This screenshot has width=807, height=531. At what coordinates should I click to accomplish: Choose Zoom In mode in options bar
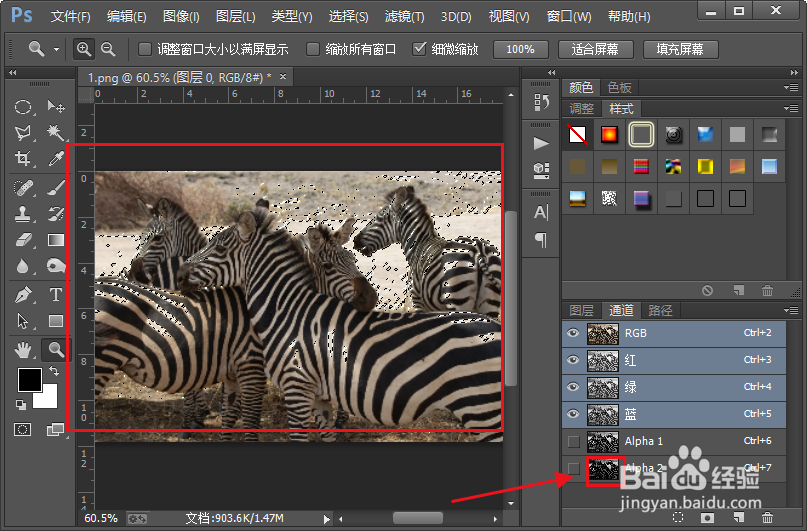tap(84, 49)
